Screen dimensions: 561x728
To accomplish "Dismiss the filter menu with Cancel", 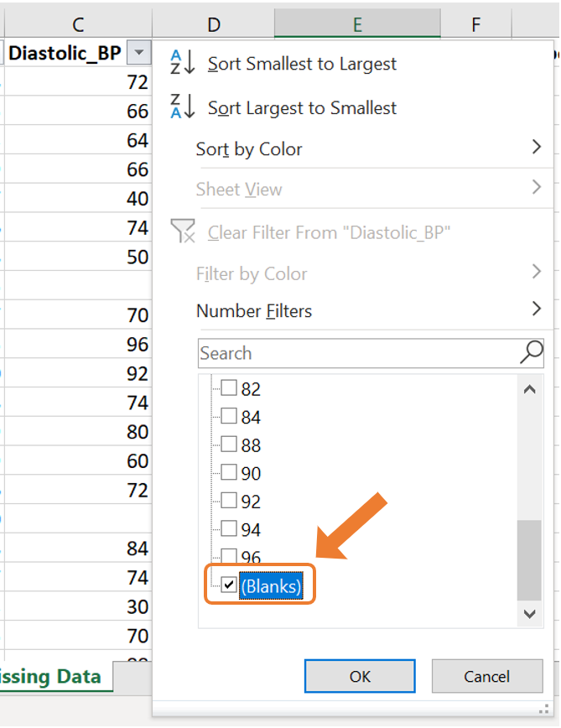I will click(486, 676).
